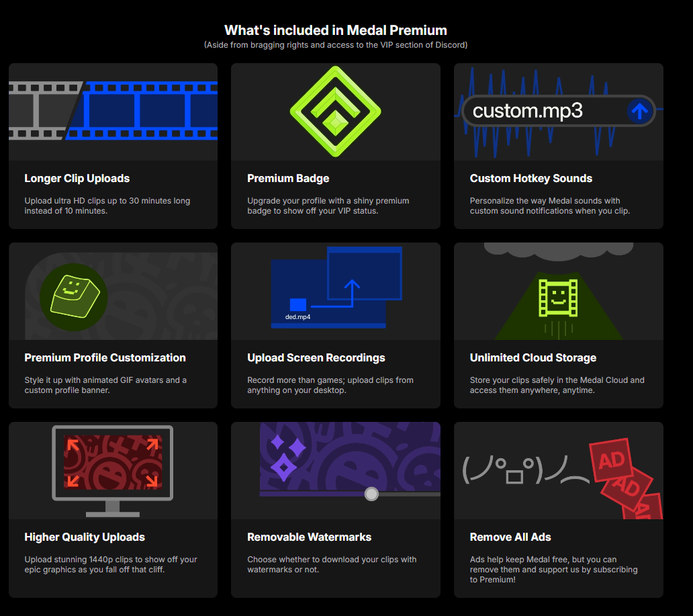Open the Premium Profile Customization title
Screen dimensions: 693x616
click(105, 358)
